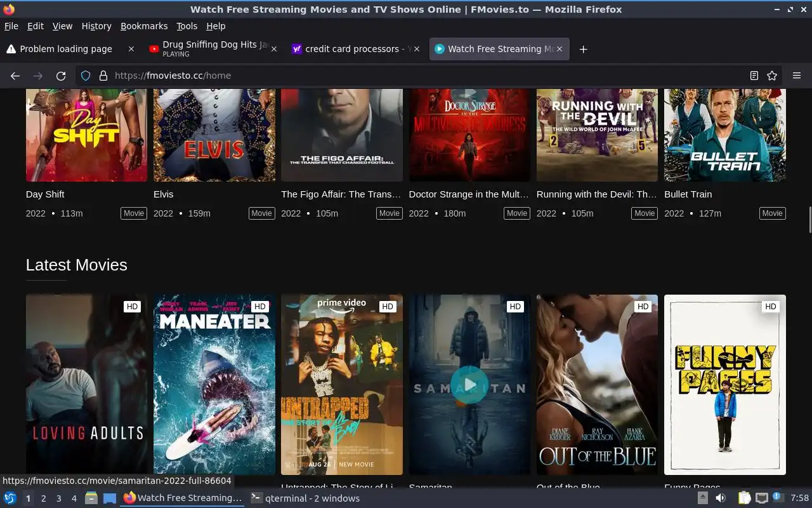Click the Day Shift poster thumbnail
Image resolution: width=812 pixels, height=508 pixels.
pyautogui.click(x=86, y=135)
